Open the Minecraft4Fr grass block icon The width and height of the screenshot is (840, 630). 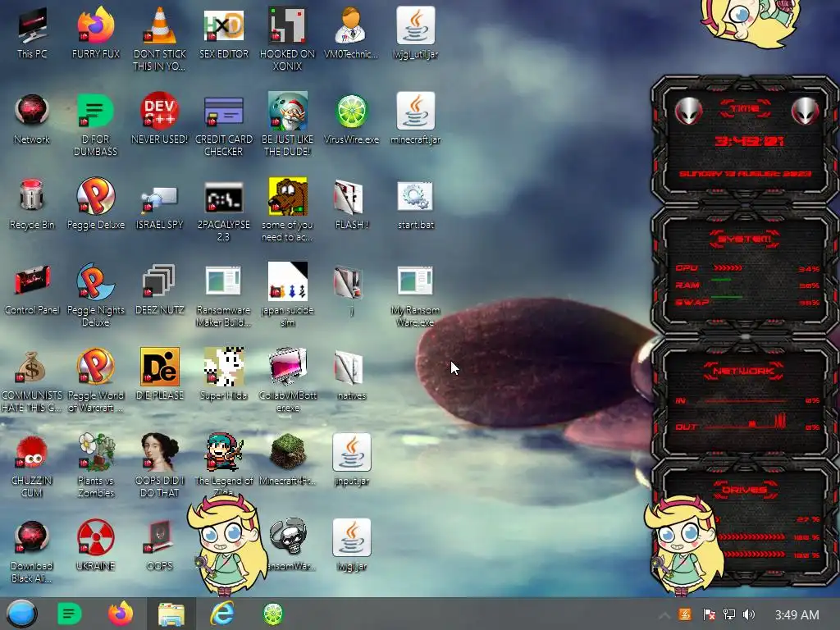287,452
